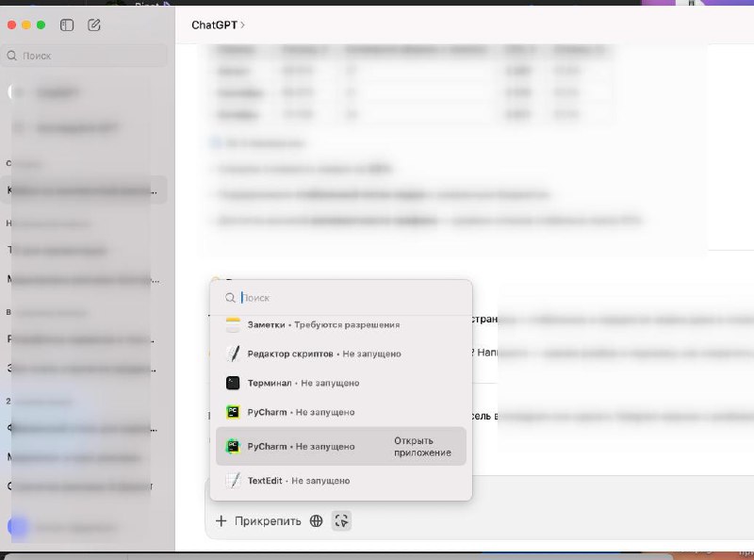
Task: Click the plus attach icon
Action: click(221, 521)
